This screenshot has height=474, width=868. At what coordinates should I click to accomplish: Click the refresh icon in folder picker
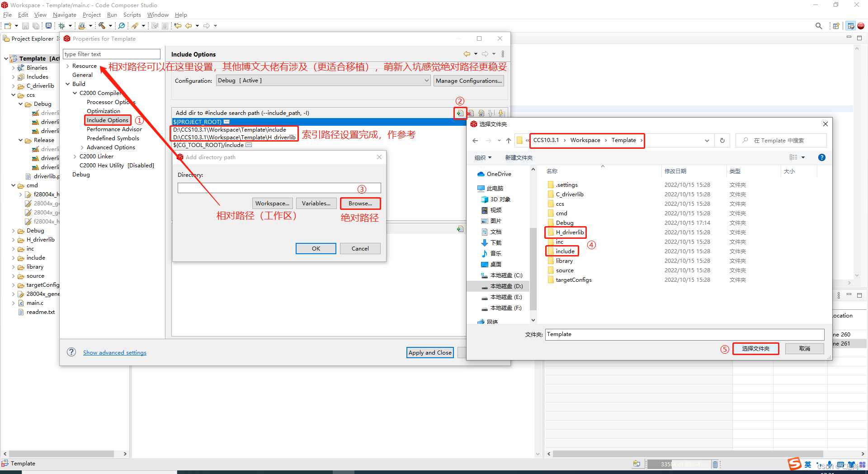tap(722, 141)
